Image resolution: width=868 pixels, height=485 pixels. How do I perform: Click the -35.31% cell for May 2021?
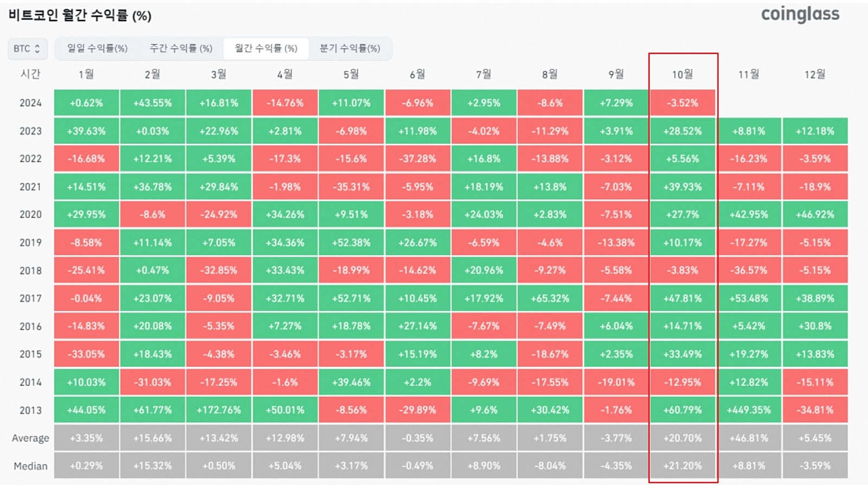351,187
